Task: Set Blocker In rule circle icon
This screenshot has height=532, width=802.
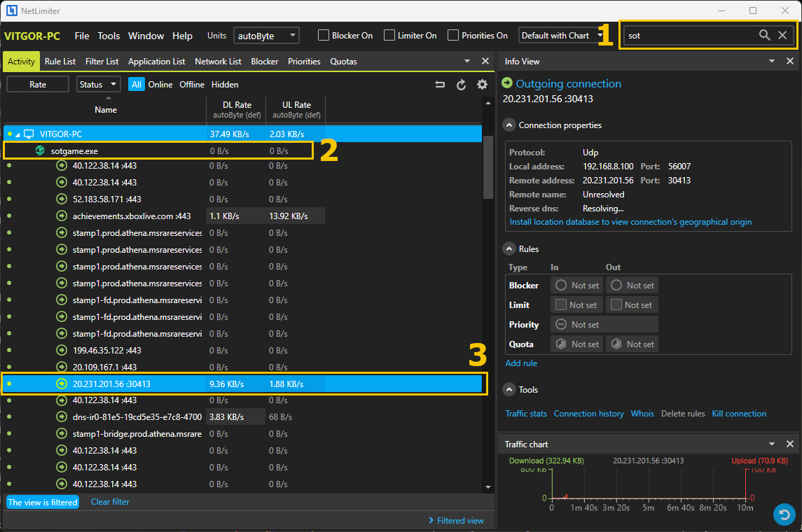Action: pos(561,286)
